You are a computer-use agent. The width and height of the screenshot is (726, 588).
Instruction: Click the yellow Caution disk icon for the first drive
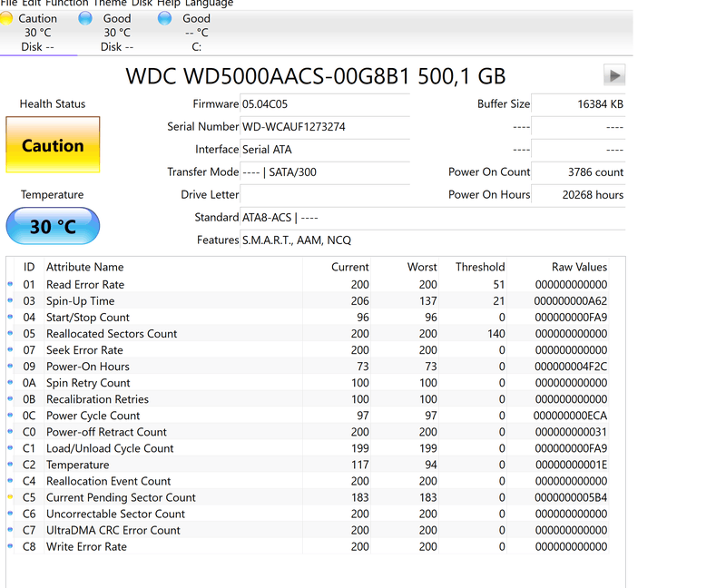7,17
